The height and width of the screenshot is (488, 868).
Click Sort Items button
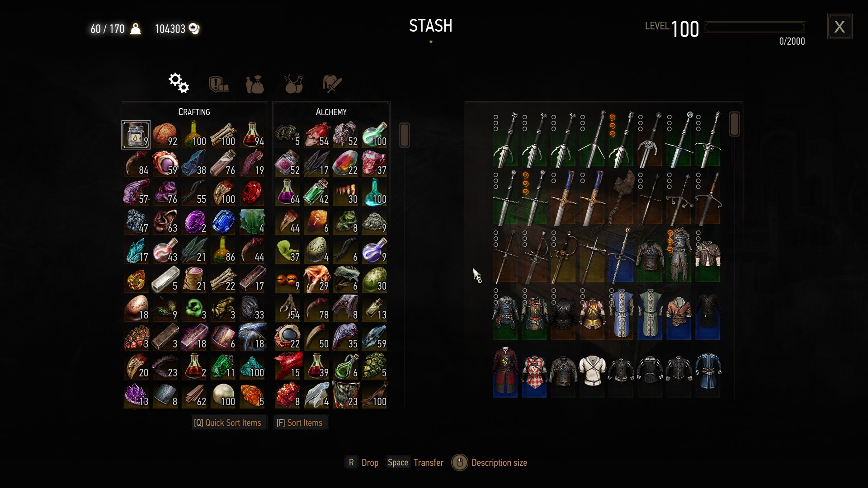point(300,422)
